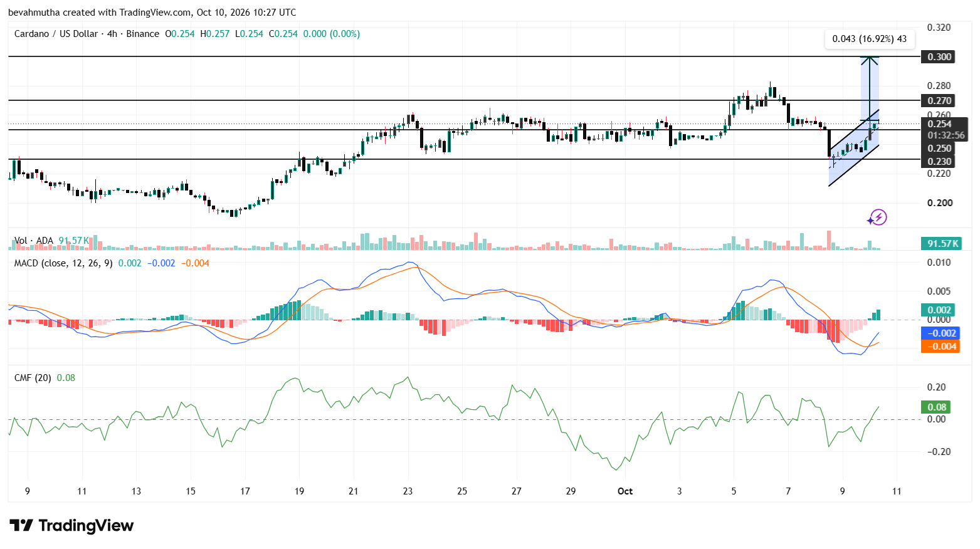Click the blue -0.002 MACD axis tag
The width and height of the screenshot is (980, 549).
940,333
